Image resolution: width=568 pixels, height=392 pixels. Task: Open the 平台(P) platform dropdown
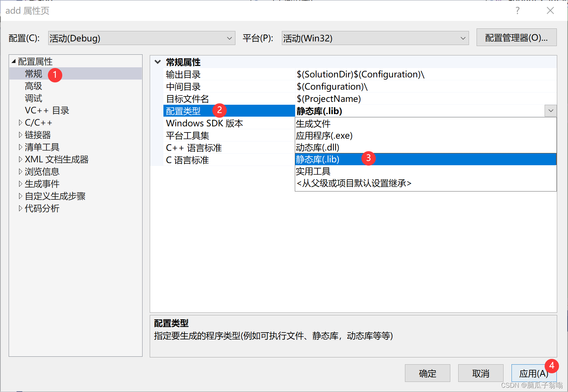375,38
